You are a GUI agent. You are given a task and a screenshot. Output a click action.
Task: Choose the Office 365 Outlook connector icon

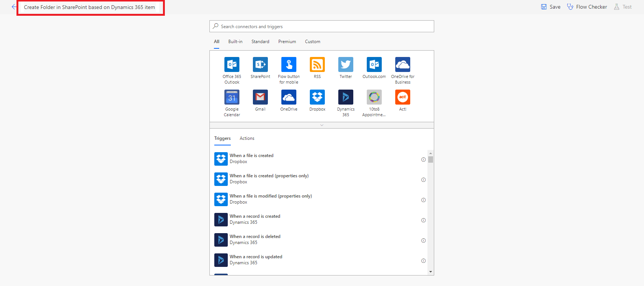coord(232,64)
